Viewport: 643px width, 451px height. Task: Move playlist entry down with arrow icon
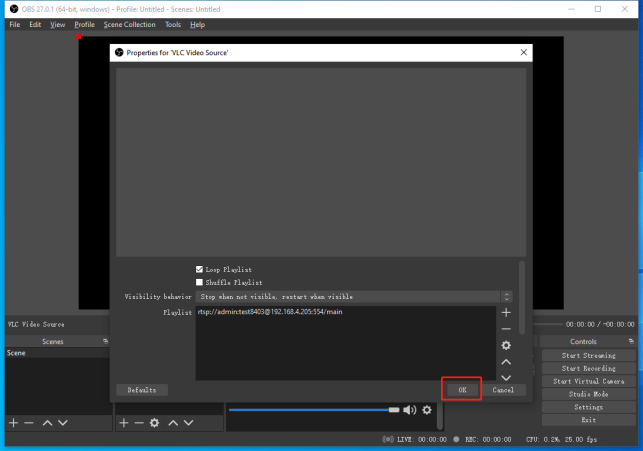click(506, 376)
